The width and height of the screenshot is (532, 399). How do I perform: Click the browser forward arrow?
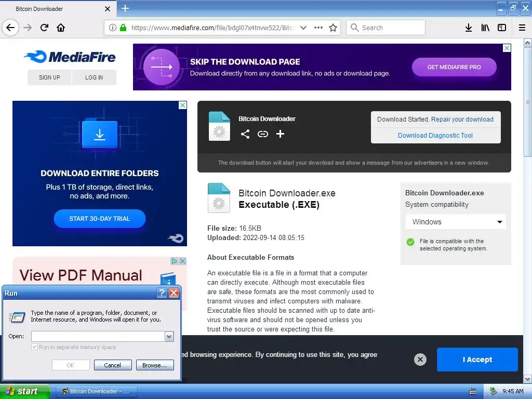click(28, 28)
